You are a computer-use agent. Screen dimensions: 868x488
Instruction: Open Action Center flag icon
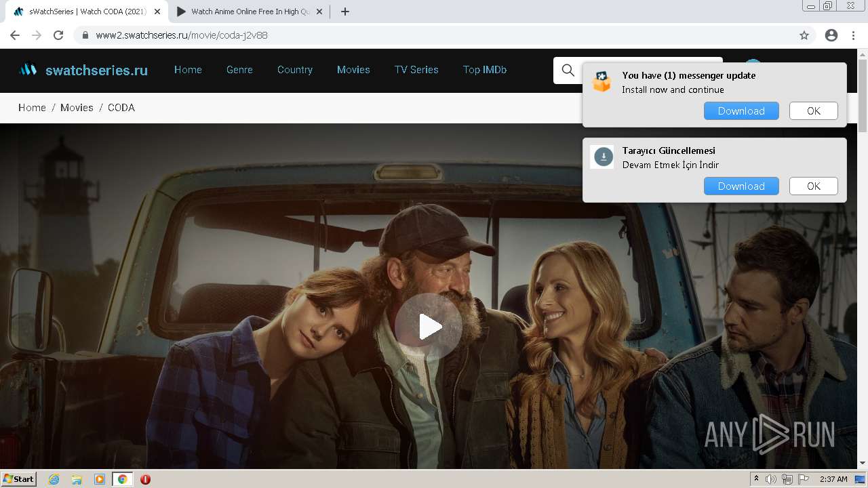tap(804, 479)
